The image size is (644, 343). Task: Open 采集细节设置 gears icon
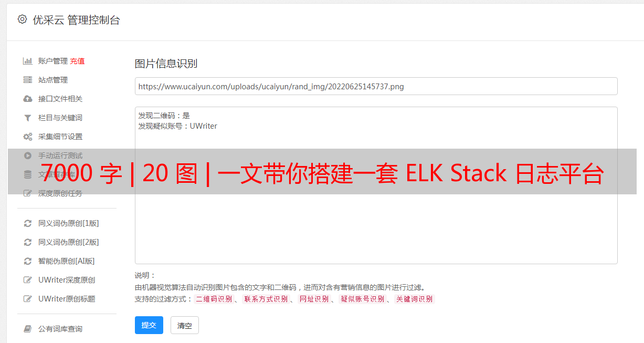(x=28, y=137)
